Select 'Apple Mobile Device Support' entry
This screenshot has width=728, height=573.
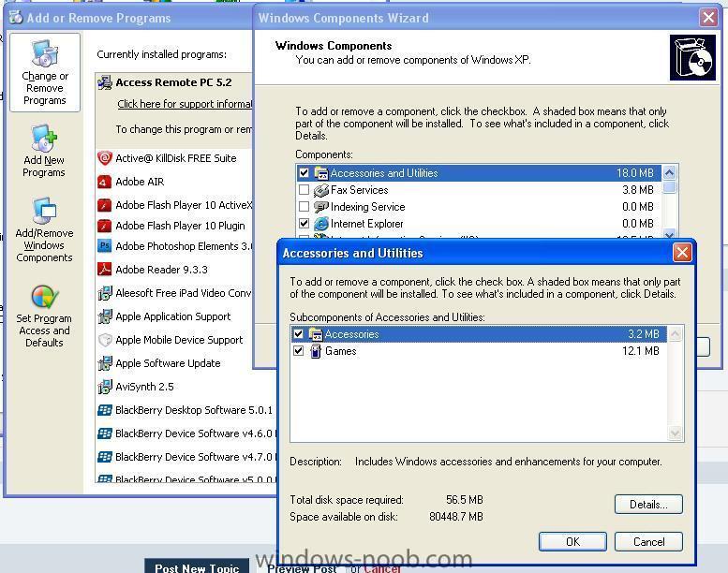tap(179, 340)
